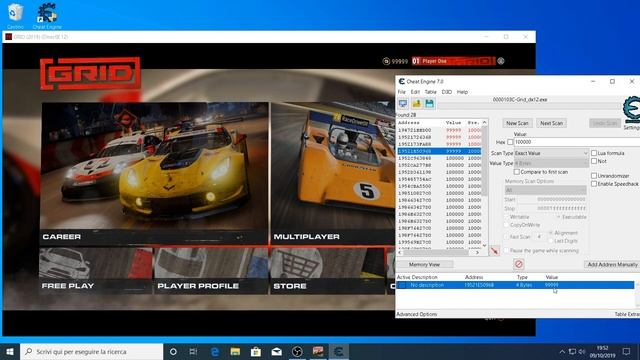Toggle the Not checkbox
This screenshot has height=360, width=640.
(594, 161)
